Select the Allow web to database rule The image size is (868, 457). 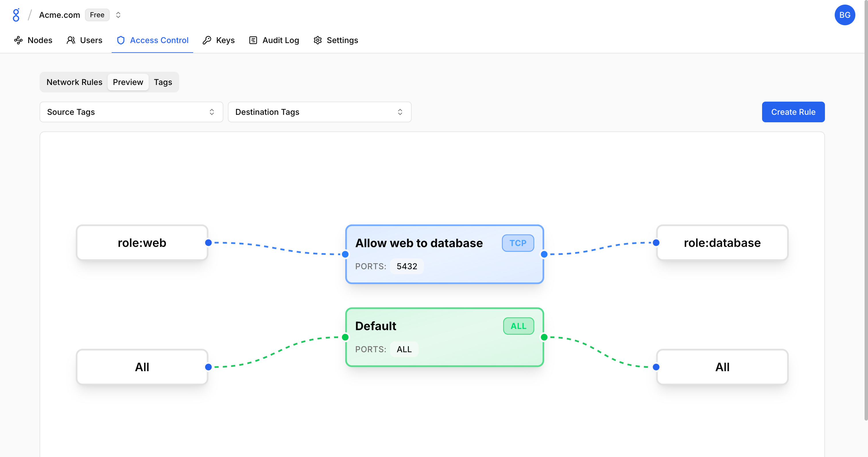pos(444,254)
